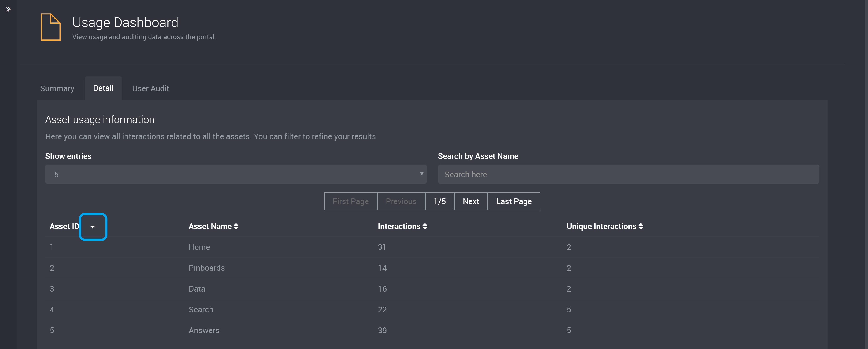Click the 1/5 page indicator

(439, 201)
